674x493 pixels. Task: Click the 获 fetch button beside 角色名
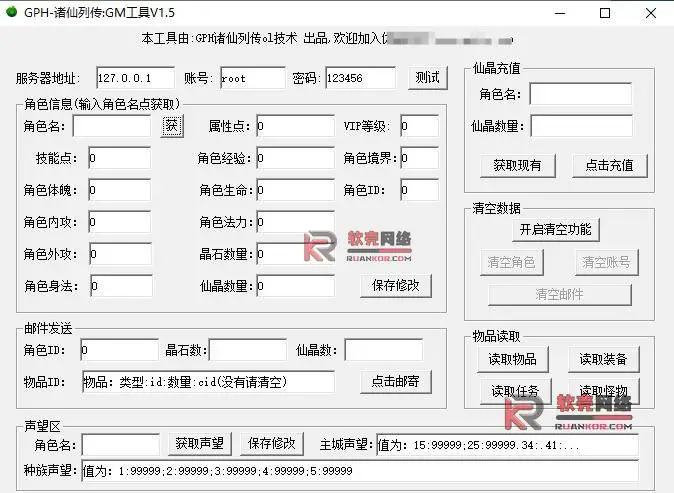[x=172, y=126]
